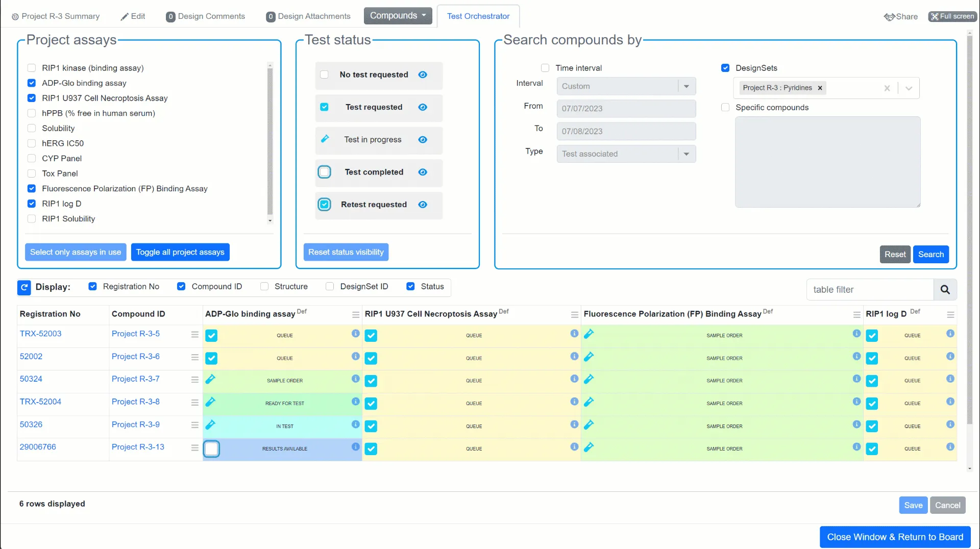Click the Specific compounds text area

point(828,162)
